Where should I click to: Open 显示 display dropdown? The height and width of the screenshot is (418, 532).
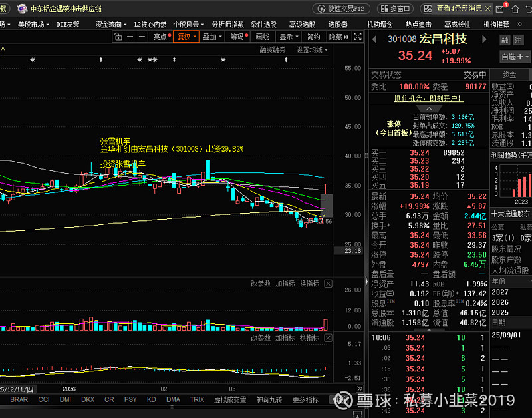pyautogui.click(x=289, y=37)
